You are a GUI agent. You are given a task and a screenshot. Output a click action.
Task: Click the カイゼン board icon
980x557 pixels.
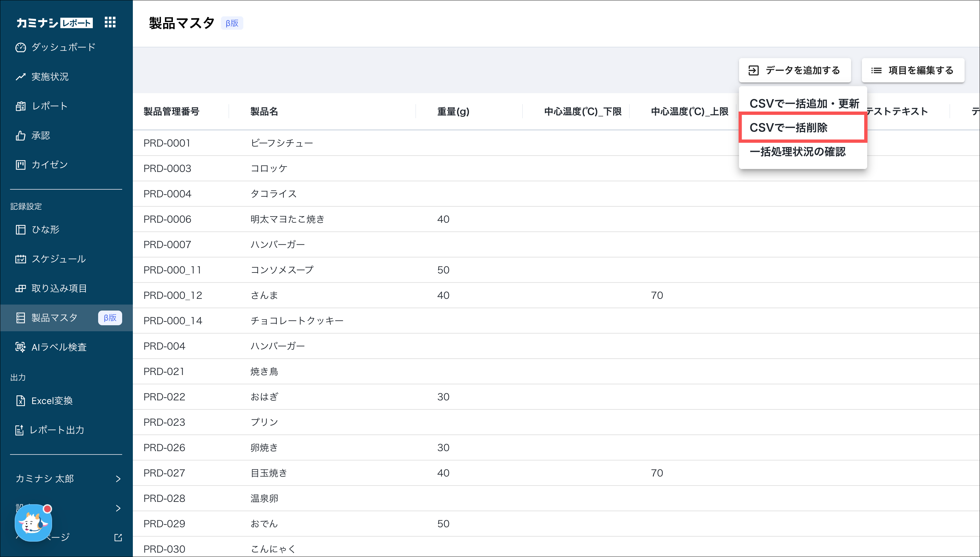[20, 165]
